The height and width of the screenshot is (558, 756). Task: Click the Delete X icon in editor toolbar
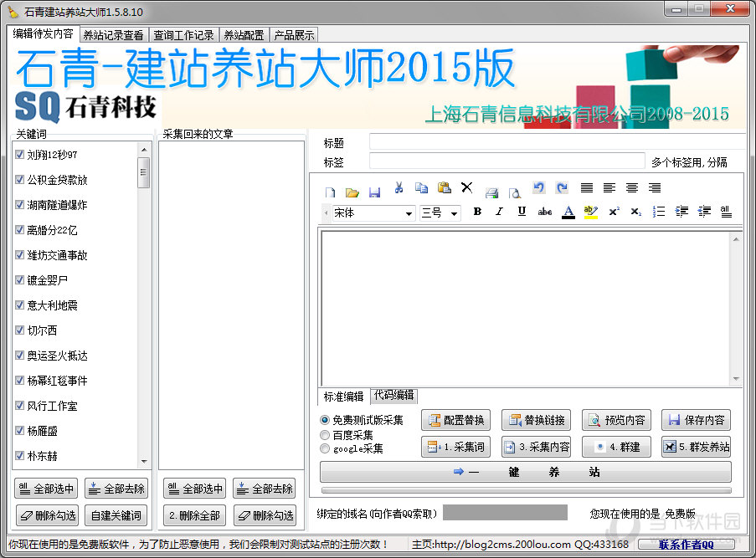click(x=466, y=187)
